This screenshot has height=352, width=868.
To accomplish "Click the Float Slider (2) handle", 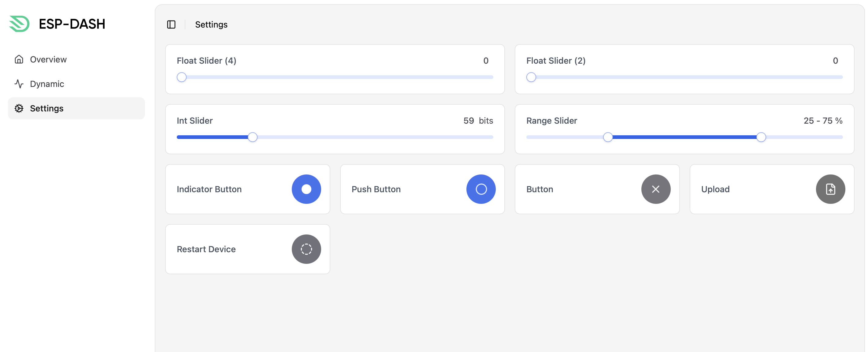I will point(531,77).
